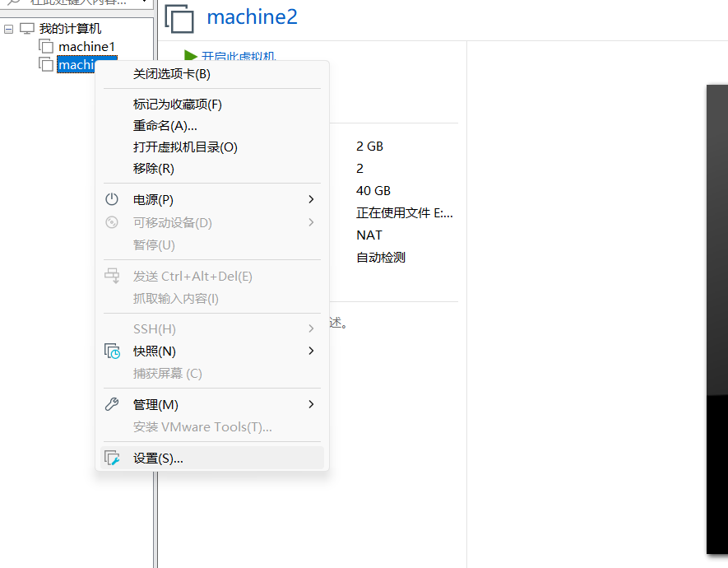
Task: Choose 标记为收藏项(F) menu entry
Action: [211, 104]
